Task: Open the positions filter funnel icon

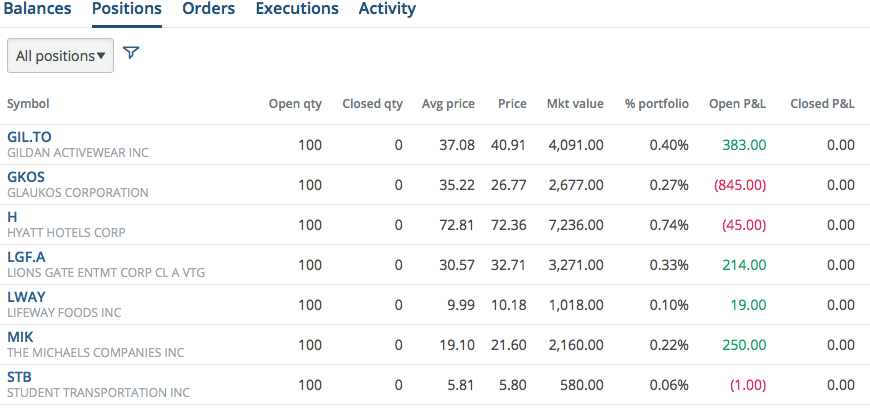Action: point(131,53)
